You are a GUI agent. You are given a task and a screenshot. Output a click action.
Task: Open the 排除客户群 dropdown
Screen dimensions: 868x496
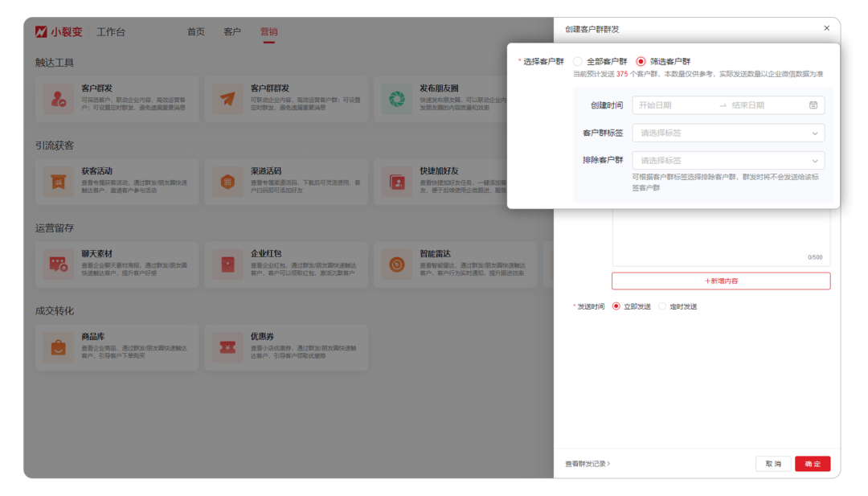(727, 160)
